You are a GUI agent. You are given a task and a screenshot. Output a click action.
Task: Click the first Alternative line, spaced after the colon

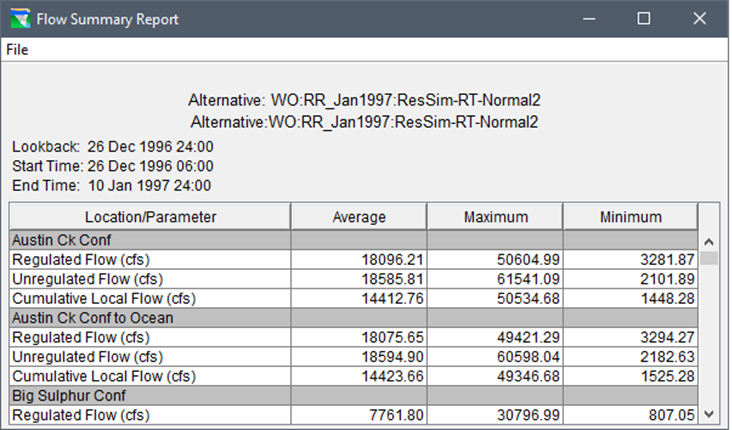coord(364,100)
